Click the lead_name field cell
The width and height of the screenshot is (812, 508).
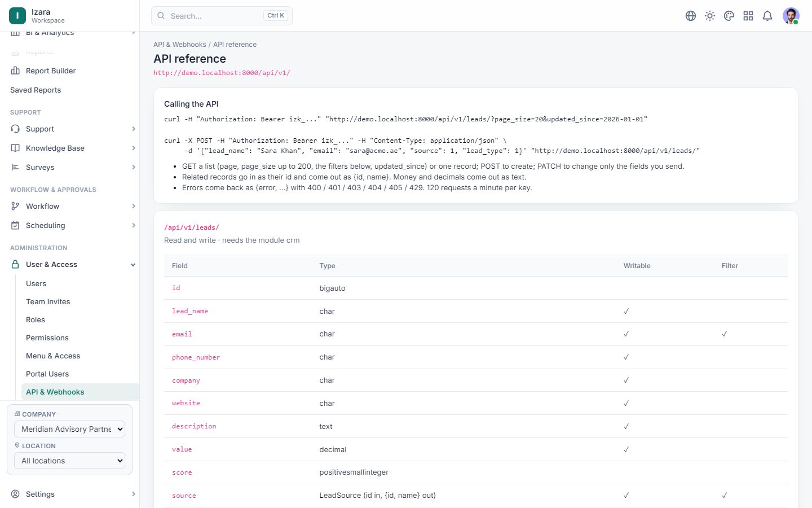[190, 311]
